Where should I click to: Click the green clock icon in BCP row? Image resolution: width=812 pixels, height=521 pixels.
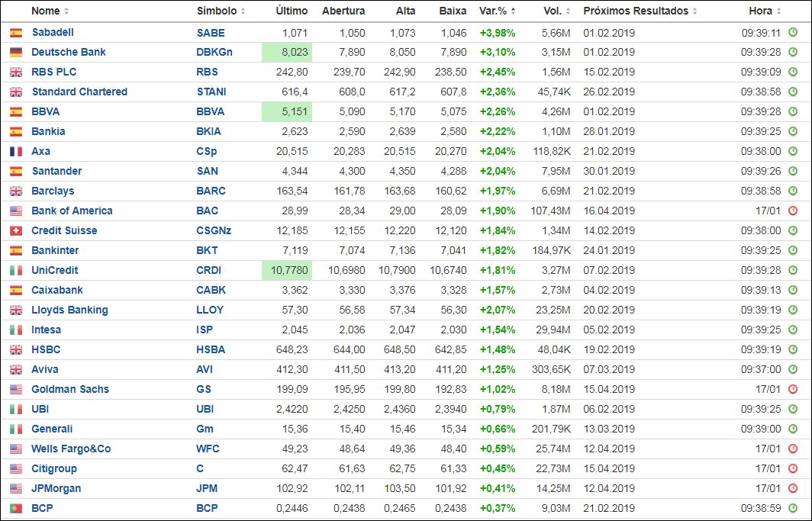point(793,509)
